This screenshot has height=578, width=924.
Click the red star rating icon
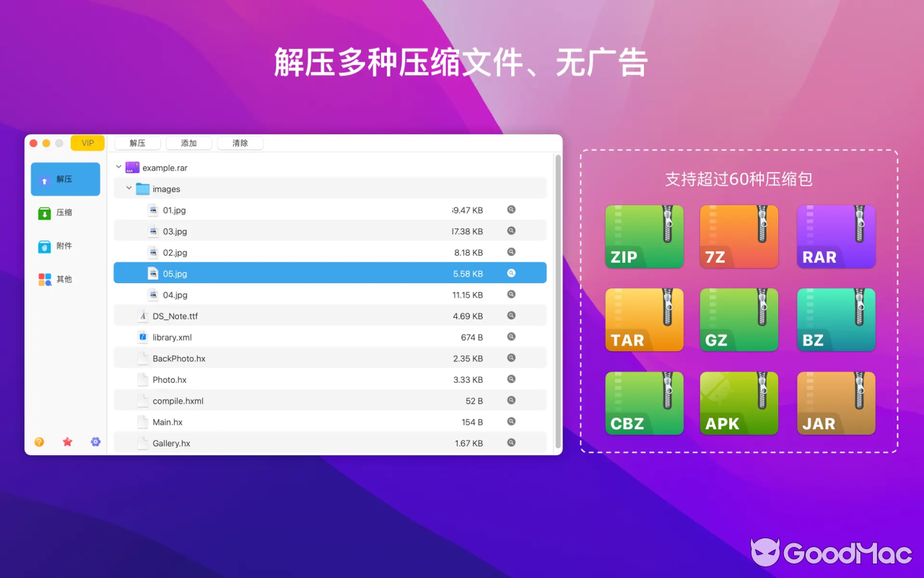[x=67, y=441]
